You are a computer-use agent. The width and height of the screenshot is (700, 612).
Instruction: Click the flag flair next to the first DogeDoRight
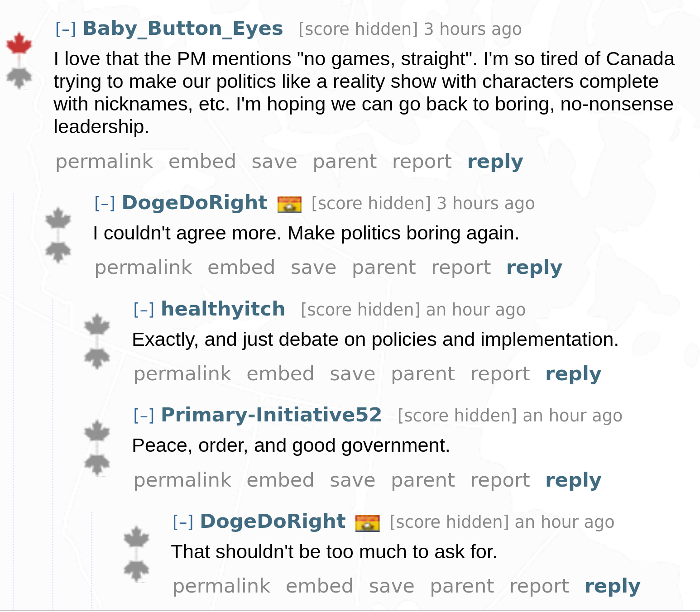tap(289, 205)
